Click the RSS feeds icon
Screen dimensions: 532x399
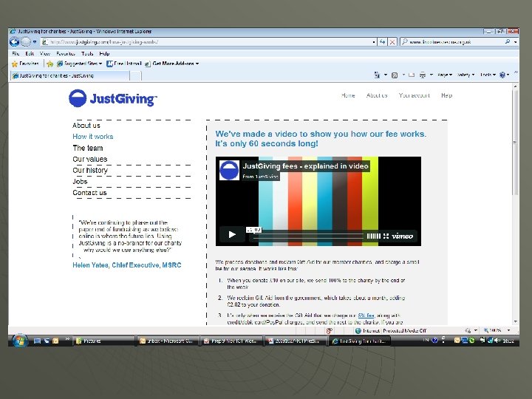[395, 75]
